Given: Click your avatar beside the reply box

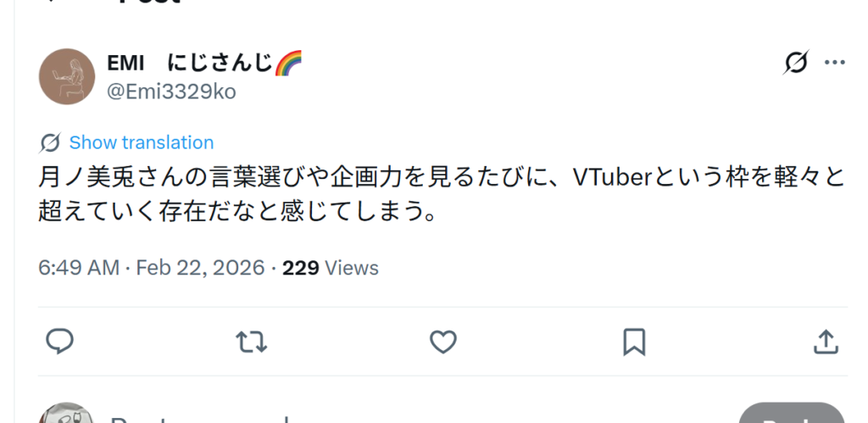Looking at the screenshot, I should 66,417.
